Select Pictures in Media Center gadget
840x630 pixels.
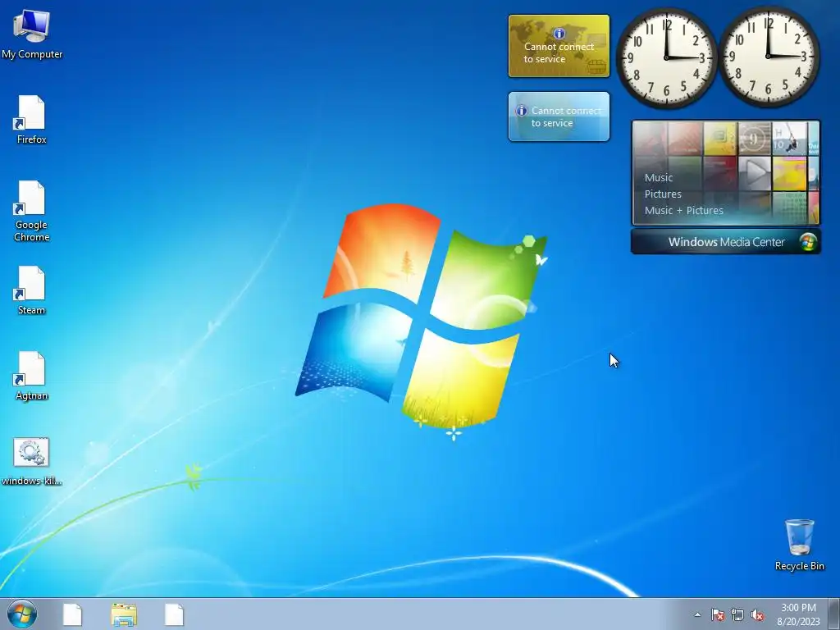pos(663,194)
